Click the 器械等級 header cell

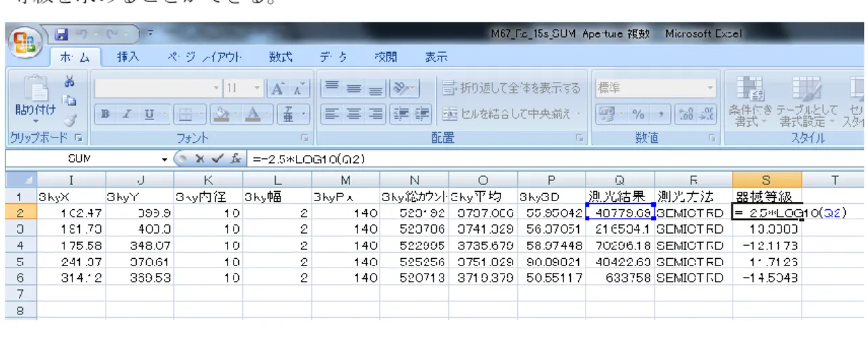point(768,197)
